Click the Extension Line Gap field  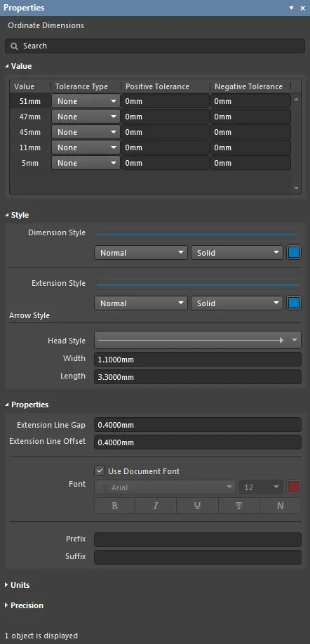point(198,425)
